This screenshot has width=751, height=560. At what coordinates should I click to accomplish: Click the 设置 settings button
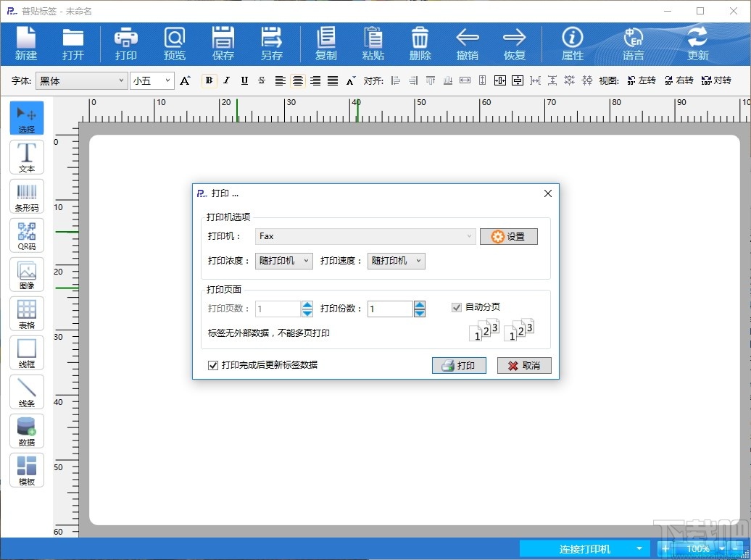tap(509, 236)
